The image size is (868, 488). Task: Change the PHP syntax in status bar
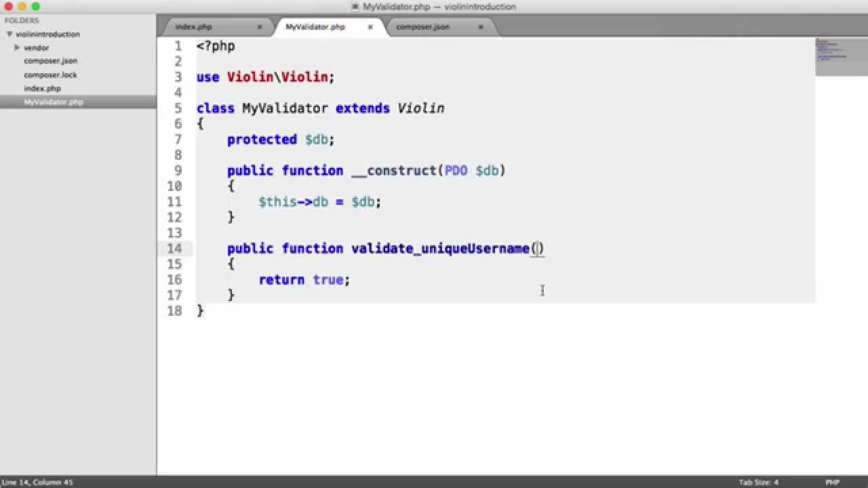832,482
